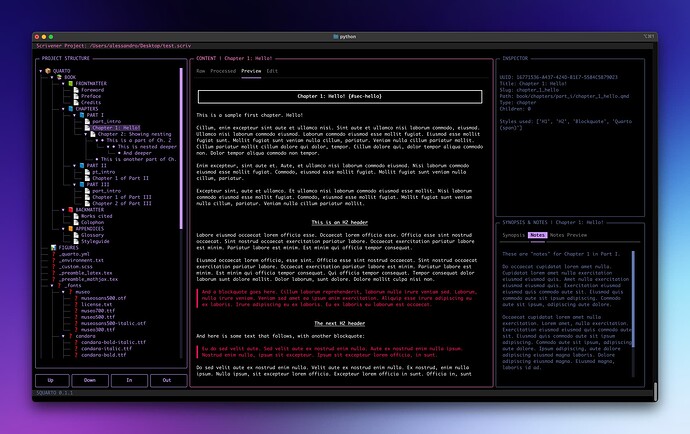Image resolution: width=690 pixels, height=434 pixels.
Task: Open the Notes Preview tab
Action: 568,235
